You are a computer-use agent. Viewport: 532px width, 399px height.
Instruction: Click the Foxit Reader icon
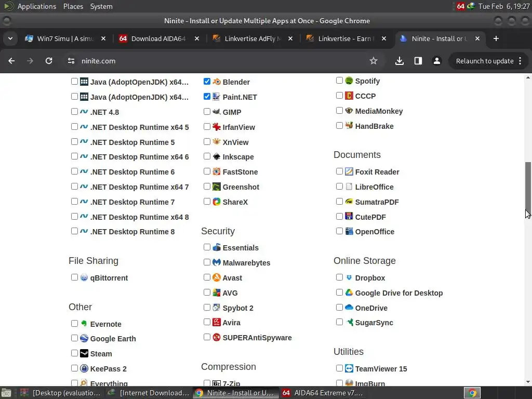point(349,171)
